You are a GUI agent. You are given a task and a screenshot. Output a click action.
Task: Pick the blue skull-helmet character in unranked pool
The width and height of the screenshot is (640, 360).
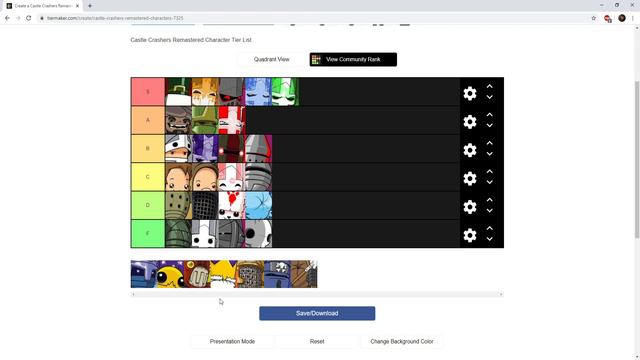277,274
